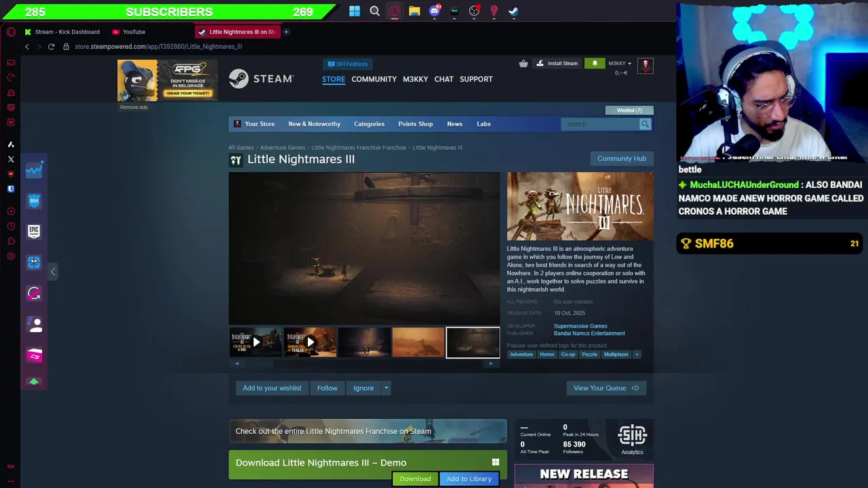Image resolution: width=868 pixels, height=488 pixels.
Task: Open the Opera menu logo
Action: [x=11, y=32]
